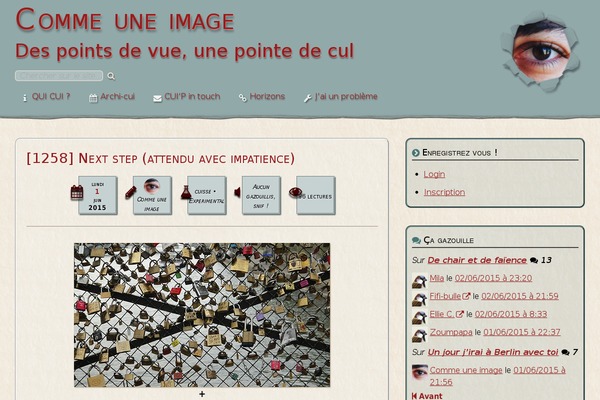Click the Comme une image author tile
600x400 pixels.
(152, 195)
